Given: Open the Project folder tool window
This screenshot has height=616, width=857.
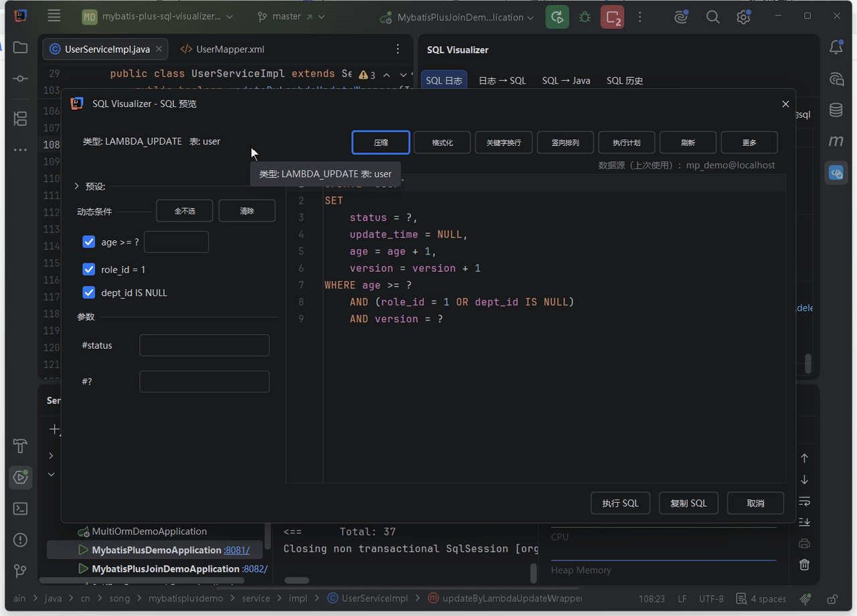Looking at the screenshot, I should [x=20, y=48].
